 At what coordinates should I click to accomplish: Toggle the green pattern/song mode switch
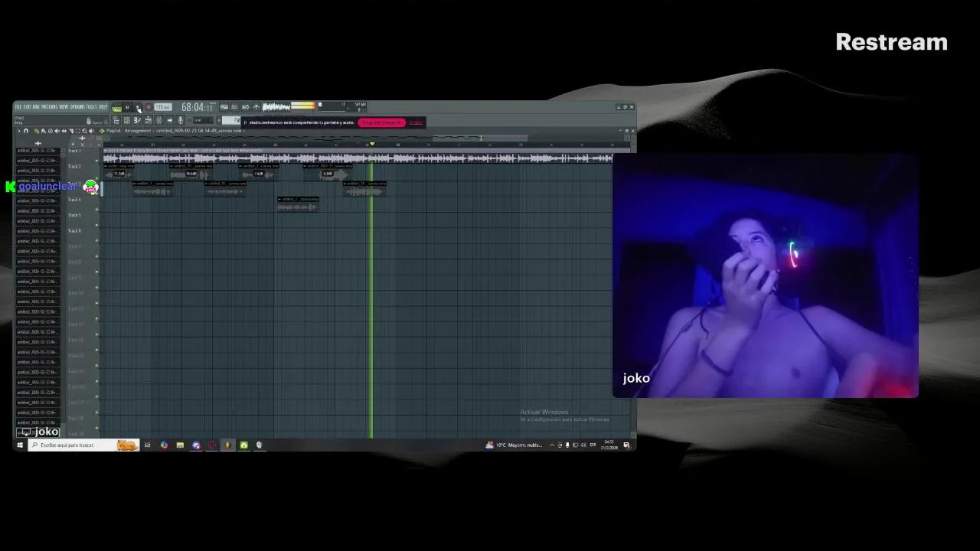pos(116,108)
